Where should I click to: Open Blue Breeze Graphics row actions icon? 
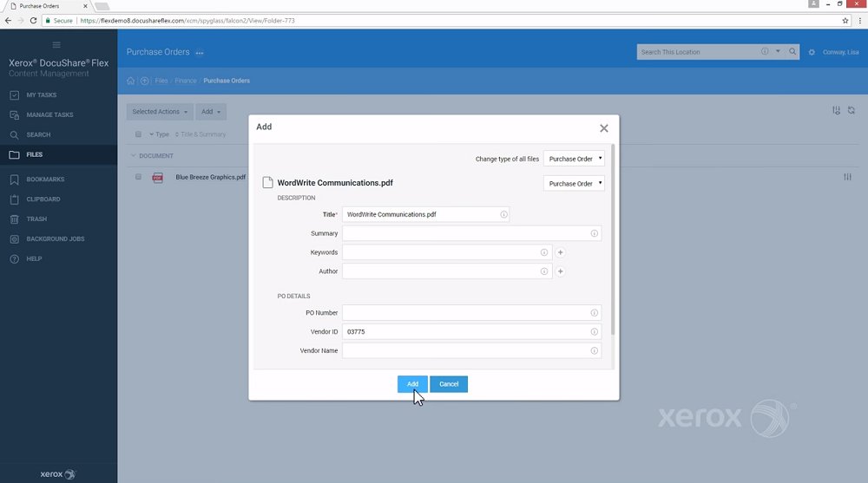coord(847,177)
